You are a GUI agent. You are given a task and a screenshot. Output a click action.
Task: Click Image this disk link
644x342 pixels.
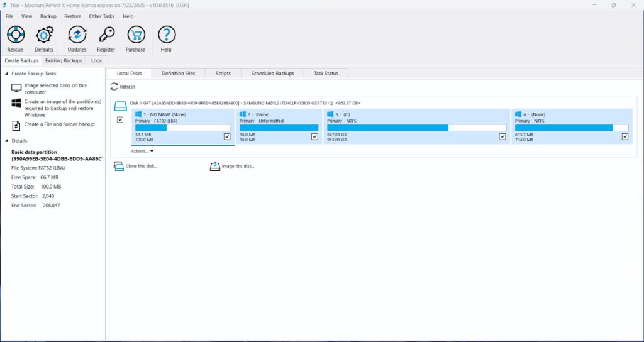click(x=238, y=166)
